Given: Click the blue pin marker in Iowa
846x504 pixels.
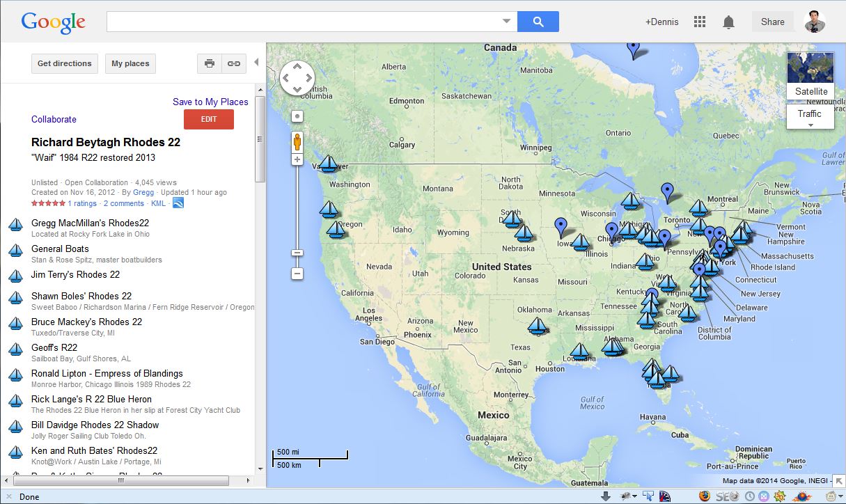Looking at the screenshot, I should 561,227.
